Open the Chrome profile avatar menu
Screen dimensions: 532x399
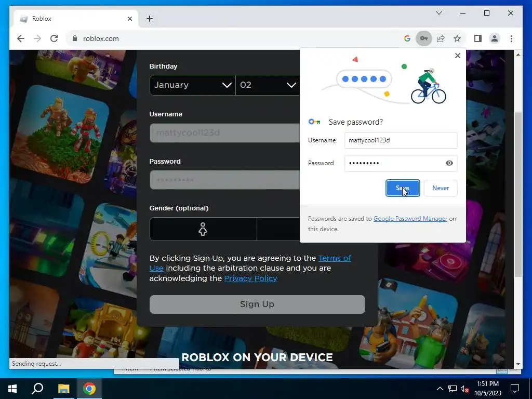(495, 38)
